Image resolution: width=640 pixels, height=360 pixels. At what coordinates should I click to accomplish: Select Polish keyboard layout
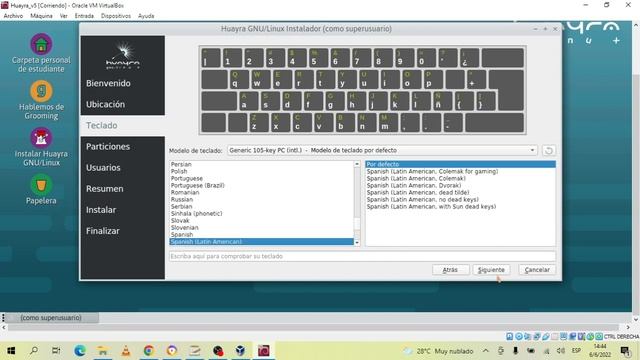[179, 171]
